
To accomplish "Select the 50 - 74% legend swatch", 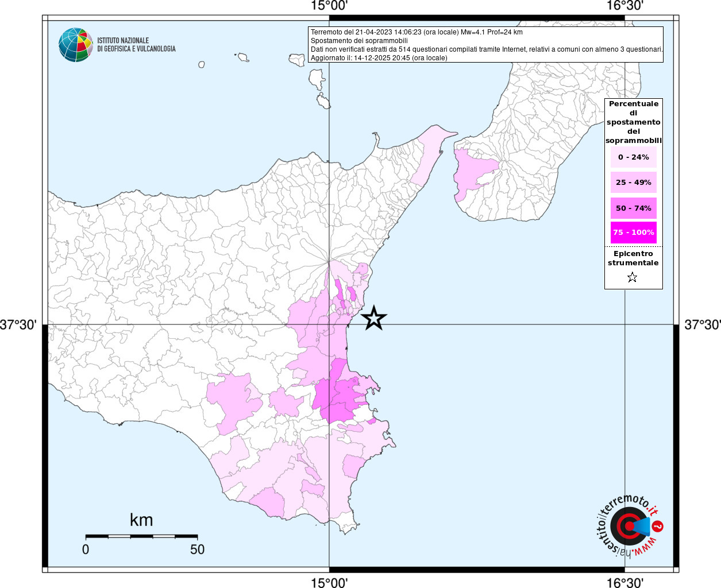I will 633,208.
